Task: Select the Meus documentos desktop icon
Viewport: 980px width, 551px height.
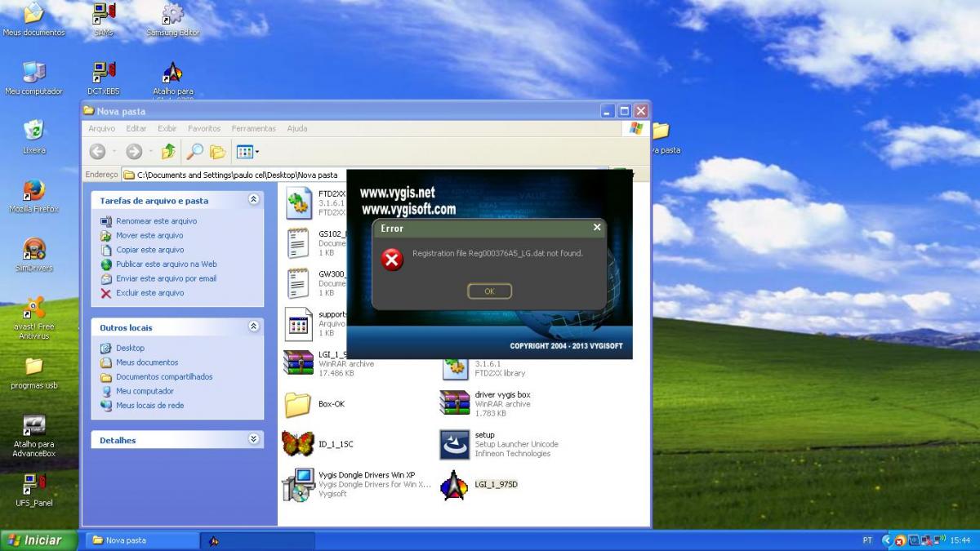Action: (x=33, y=14)
